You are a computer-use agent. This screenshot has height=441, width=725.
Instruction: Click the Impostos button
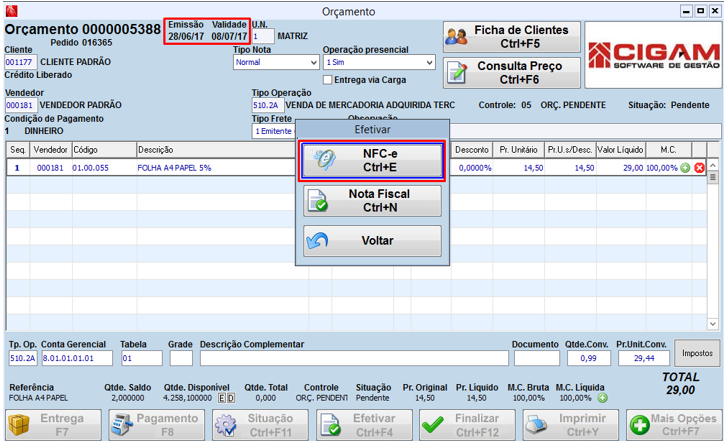tap(697, 353)
